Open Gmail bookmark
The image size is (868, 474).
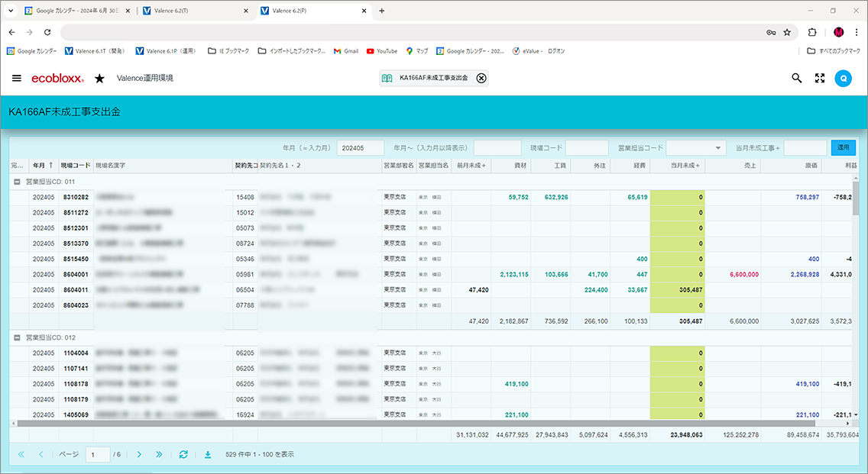click(x=346, y=51)
